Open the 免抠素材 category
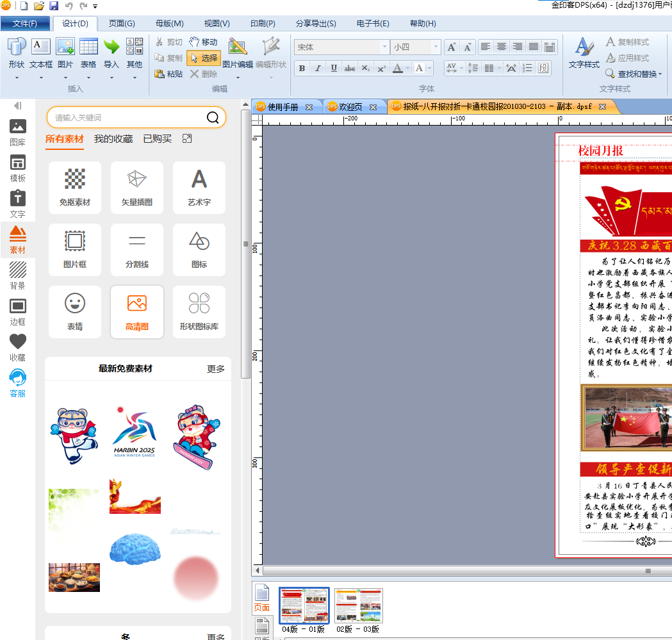Image resolution: width=672 pixels, height=640 pixels. (75, 187)
